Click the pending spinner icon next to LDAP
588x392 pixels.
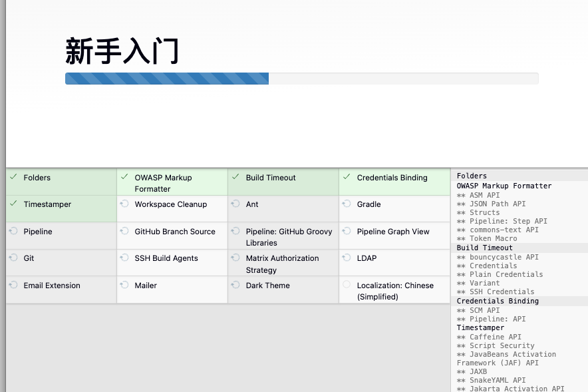pos(347,258)
